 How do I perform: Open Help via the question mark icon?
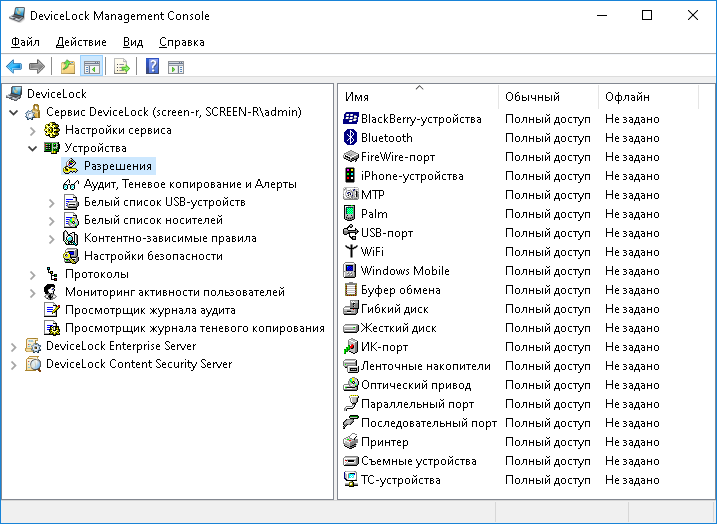pyautogui.click(x=153, y=67)
